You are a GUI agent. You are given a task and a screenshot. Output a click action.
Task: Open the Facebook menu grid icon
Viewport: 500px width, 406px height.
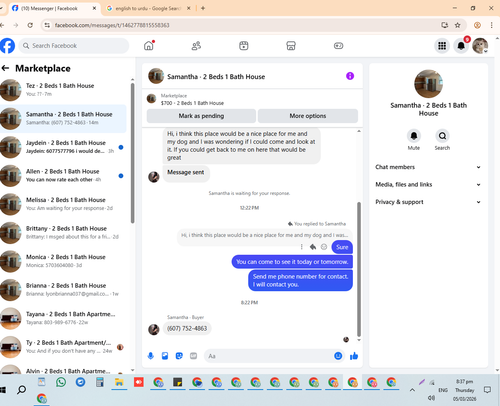coord(442,46)
